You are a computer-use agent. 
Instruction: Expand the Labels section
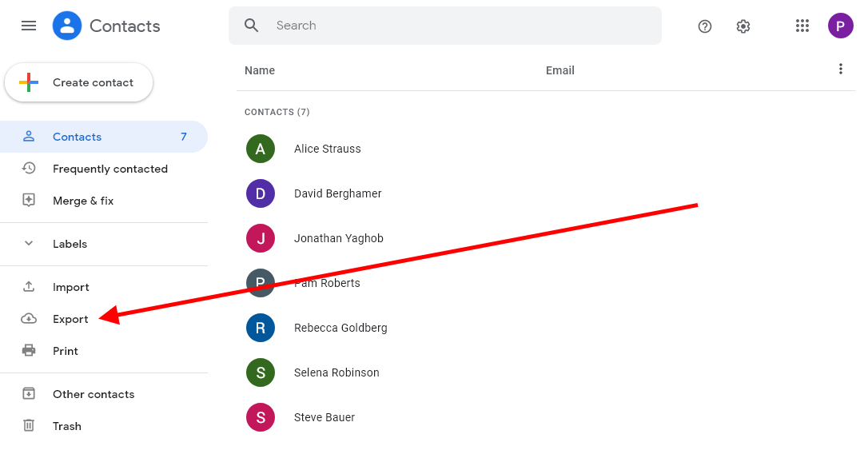coord(29,244)
